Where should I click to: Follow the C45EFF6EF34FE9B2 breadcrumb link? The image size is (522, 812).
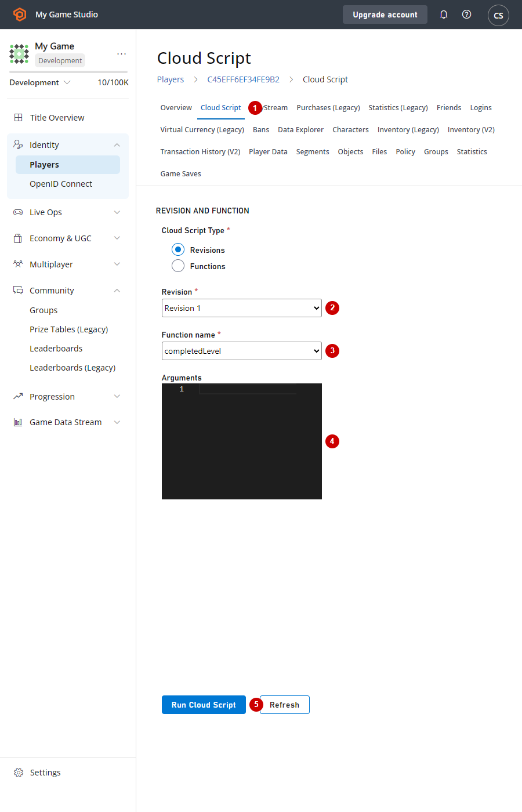tap(244, 79)
